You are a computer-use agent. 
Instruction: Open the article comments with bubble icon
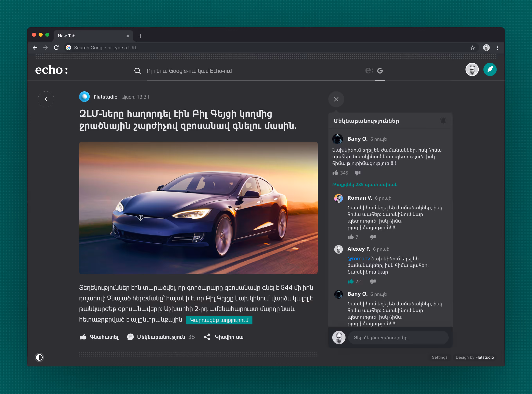pos(130,337)
